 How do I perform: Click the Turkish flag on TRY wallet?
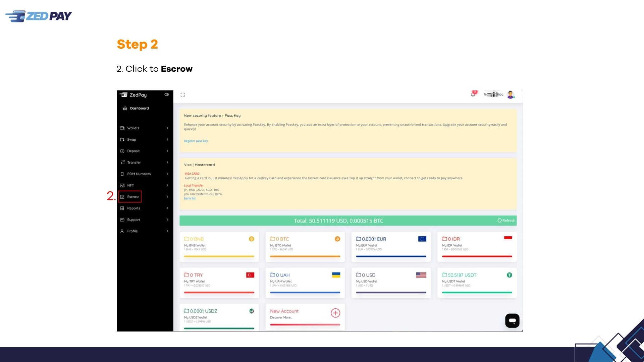[250, 275]
